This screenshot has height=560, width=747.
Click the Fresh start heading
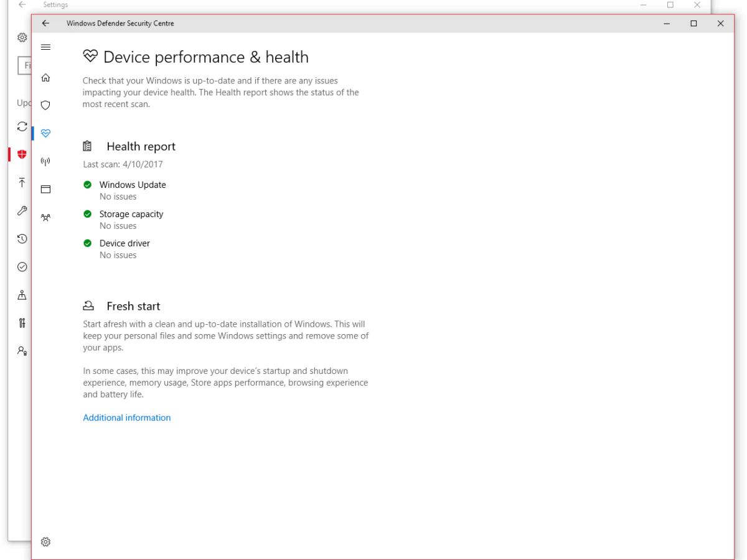click(133, 306)
